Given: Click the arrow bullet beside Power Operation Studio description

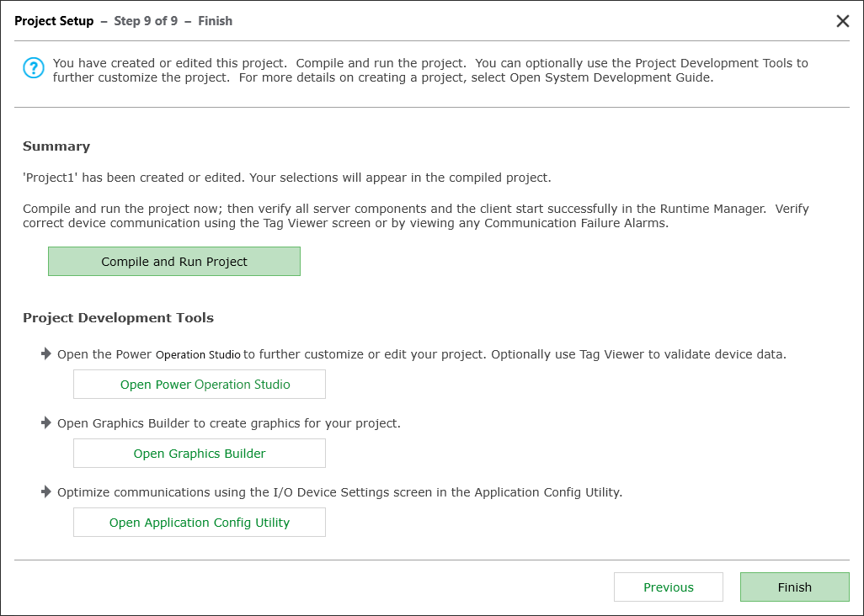Looking at the screenshot, I should [46, 354].
